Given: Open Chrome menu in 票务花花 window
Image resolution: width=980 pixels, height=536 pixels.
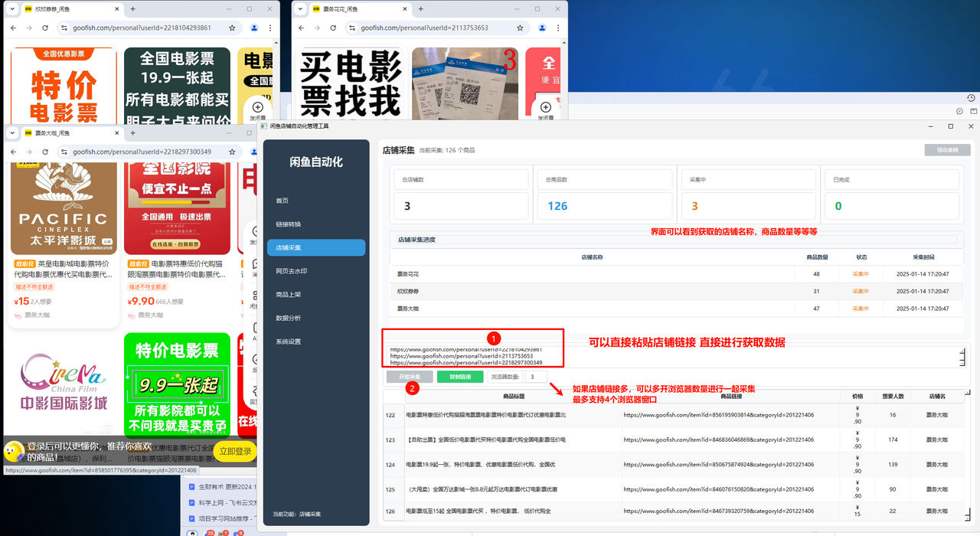Looking at the screenshot, I should (x=560, y=28).
